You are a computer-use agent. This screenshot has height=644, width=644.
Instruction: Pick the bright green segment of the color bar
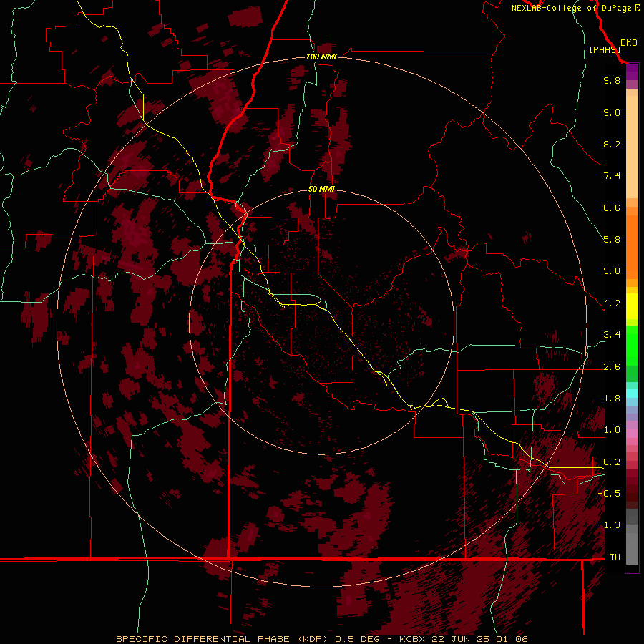[x=632, y=346]
